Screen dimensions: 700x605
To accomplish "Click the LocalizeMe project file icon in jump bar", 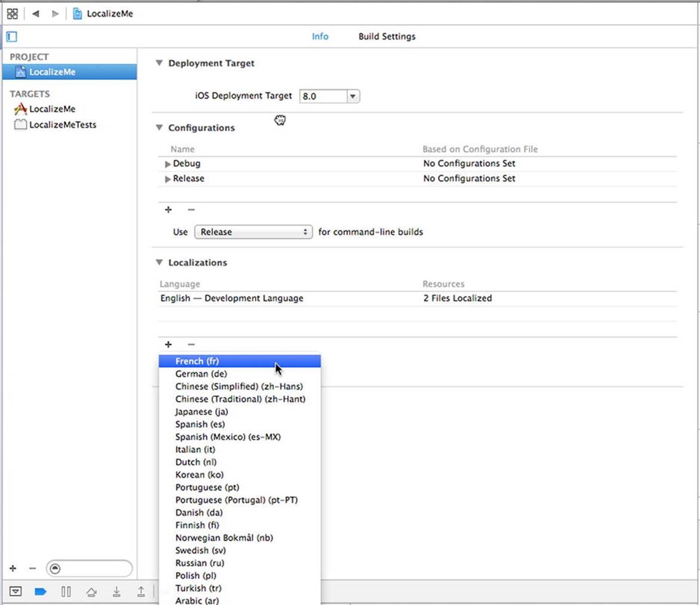I will pyautogui.click(x=77, y=14).
